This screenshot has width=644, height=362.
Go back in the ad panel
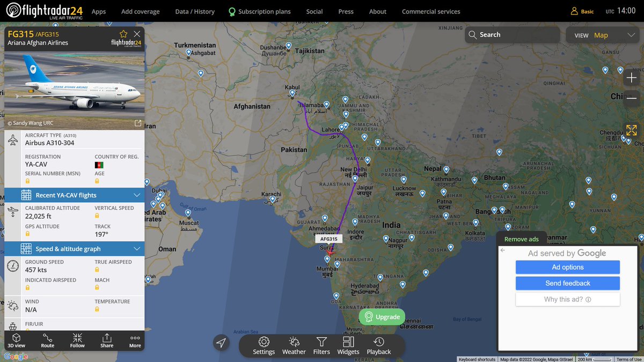tap(503, 250)
